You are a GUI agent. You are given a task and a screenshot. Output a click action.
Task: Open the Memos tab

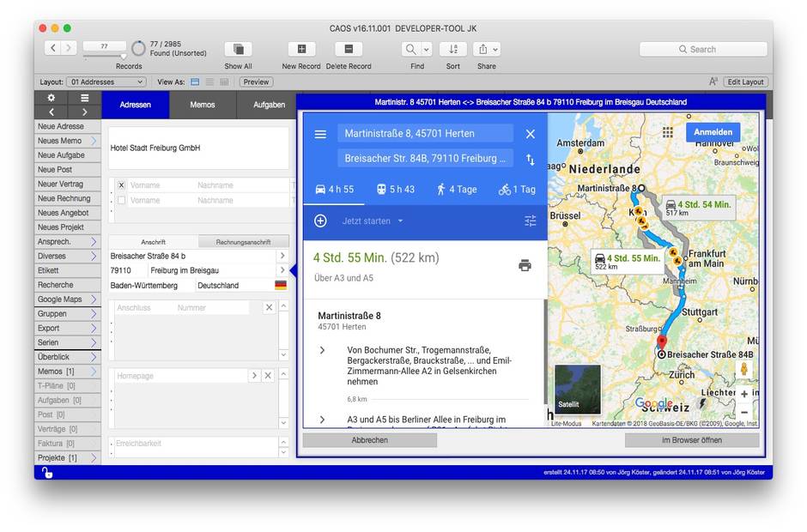coord(203,105)
